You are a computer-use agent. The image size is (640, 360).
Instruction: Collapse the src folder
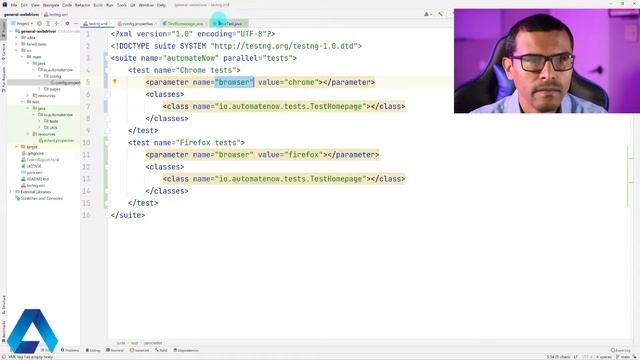pyautogui.click(x=17, y=50)
